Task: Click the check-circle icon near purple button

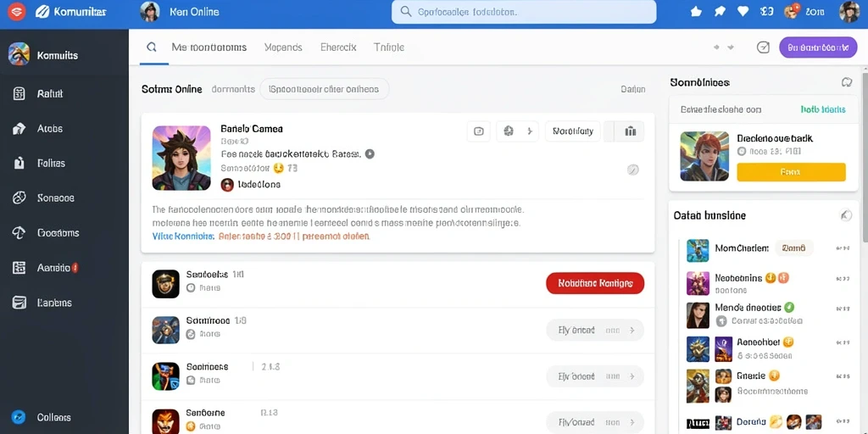Action: pyautogui.click(x=763, y=47)
